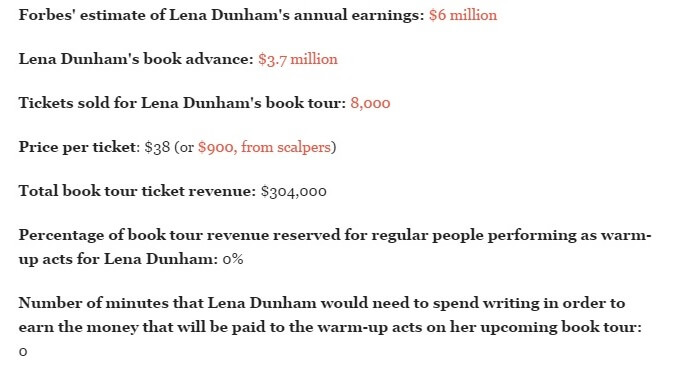Open the "$900, from scalpers" link
Screen dimensions: 688x381
tap(264, 147)
